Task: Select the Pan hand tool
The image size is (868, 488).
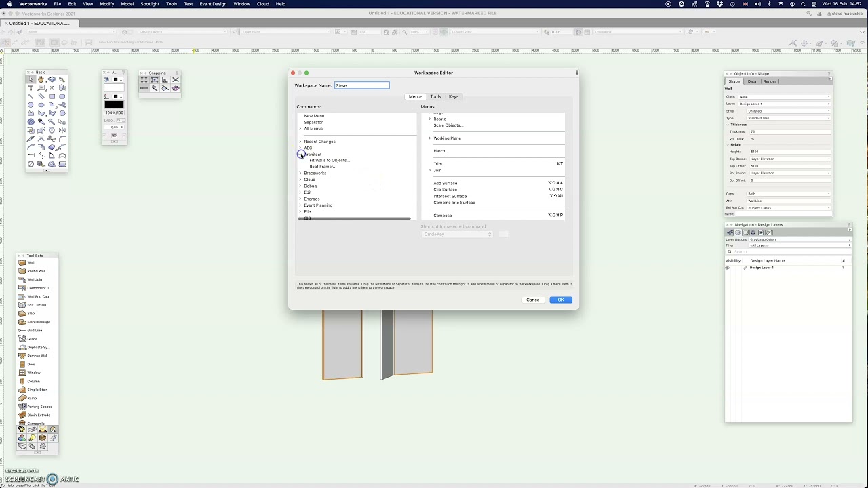Action: coord(41,79)
